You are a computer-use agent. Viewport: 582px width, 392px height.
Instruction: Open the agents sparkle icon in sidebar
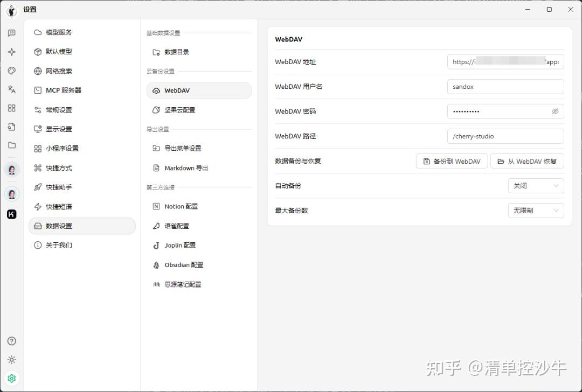tap(11, 52)
